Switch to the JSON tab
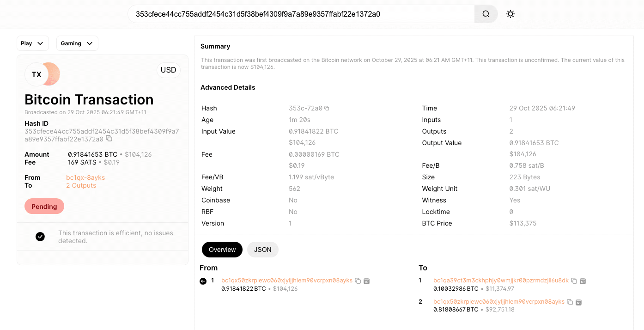Screen dimensions: 644x330 [x=263, y=250]
